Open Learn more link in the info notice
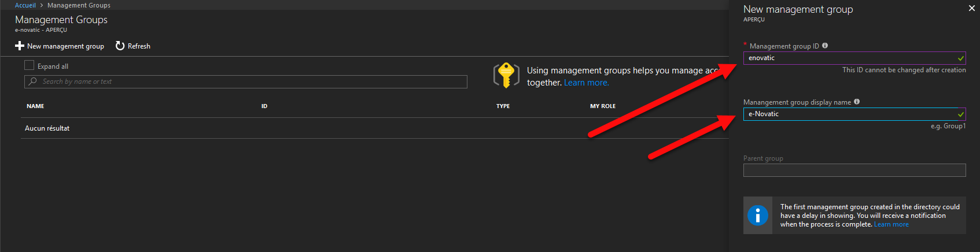The height and width of the screenshot is (252, 980). 891,224
